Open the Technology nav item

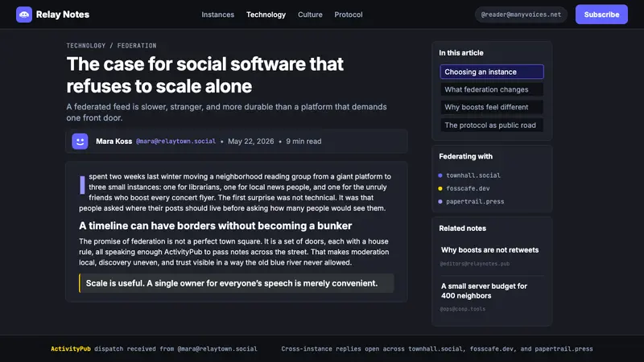tap(266, 14)
